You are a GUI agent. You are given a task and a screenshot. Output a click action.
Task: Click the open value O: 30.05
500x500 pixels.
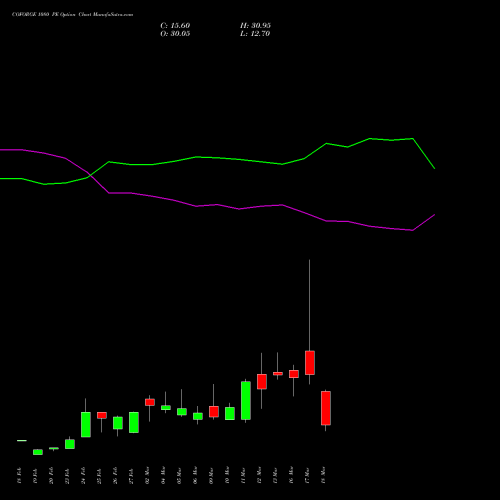[x=175, y=34]
